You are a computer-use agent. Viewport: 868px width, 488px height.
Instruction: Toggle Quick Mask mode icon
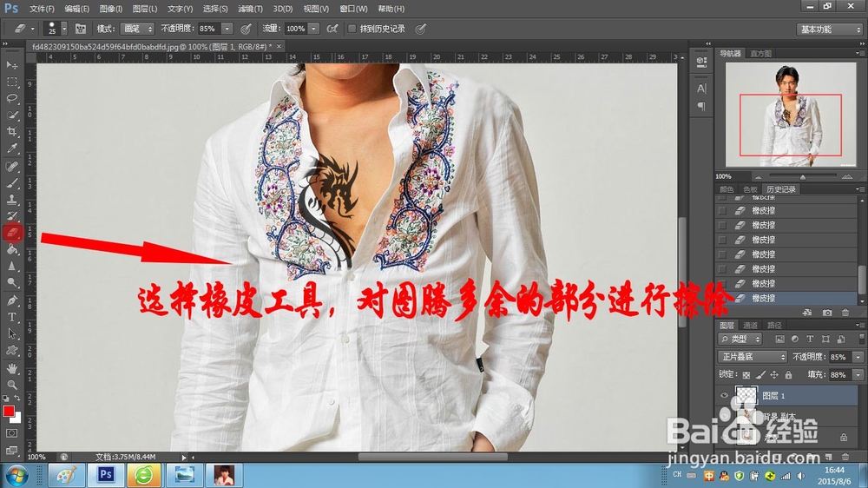pyautogui.click(x=11, y=433)
